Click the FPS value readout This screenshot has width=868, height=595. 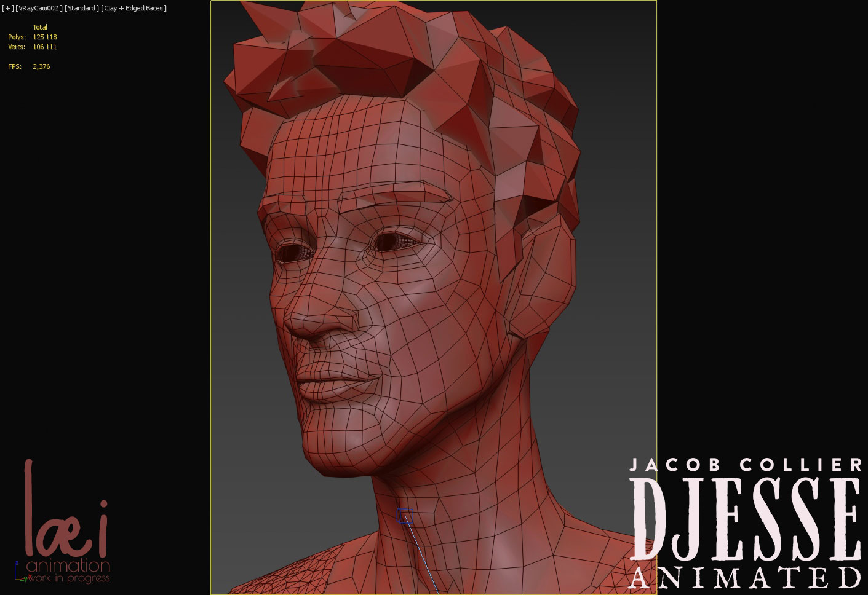click(41, 66)
